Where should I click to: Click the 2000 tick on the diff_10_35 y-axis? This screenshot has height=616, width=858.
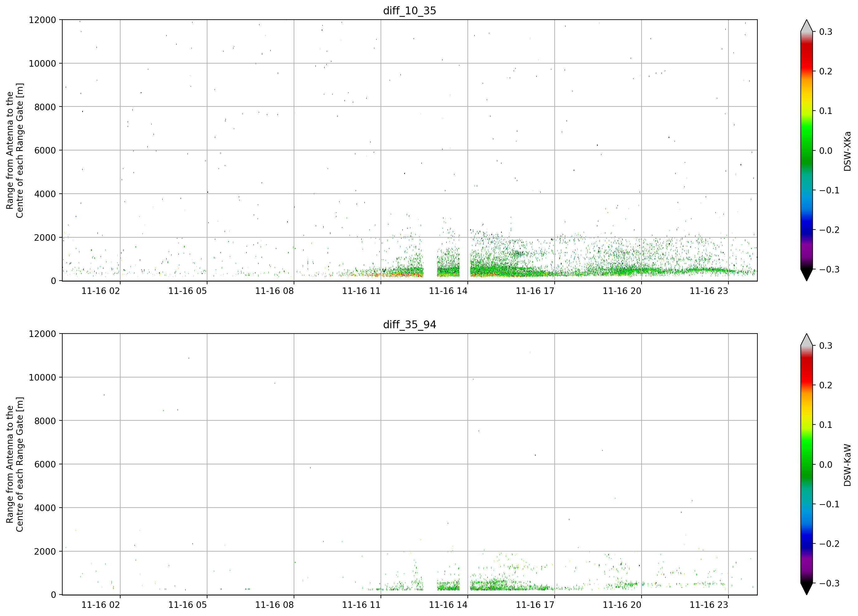(x=45, y=238)
